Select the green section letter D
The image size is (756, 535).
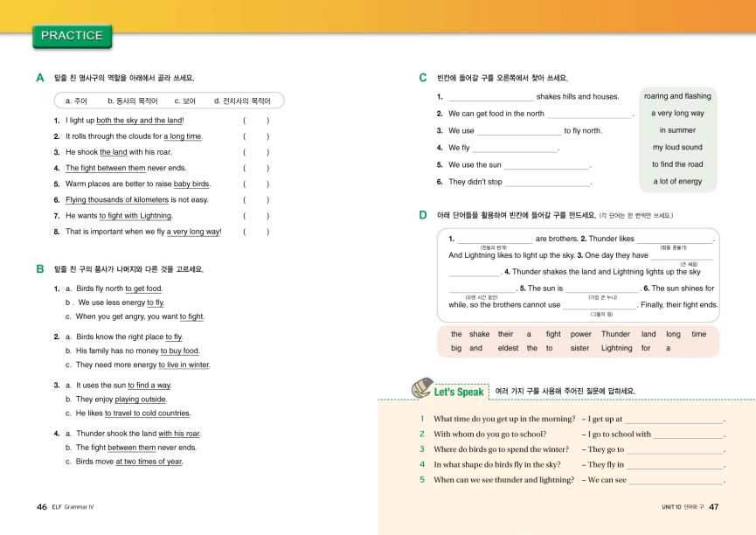pyautogui.click(x=423, y=215)
